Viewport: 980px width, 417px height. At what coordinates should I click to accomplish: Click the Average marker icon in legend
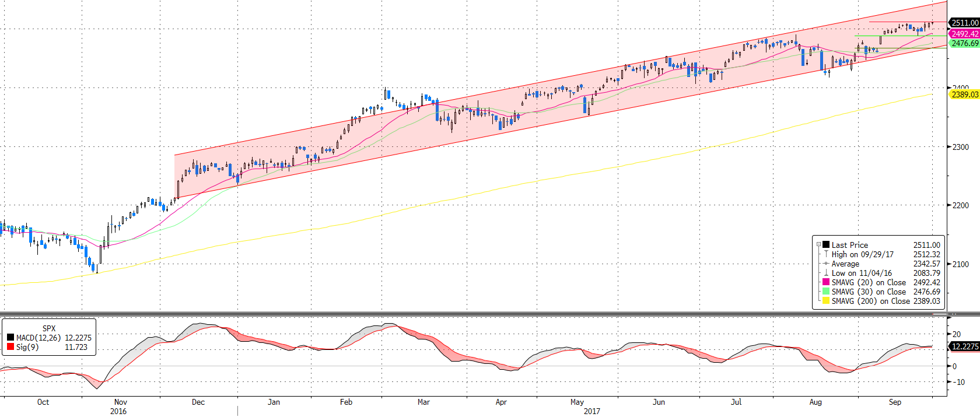pyautogui.click(x=826, y=264)
